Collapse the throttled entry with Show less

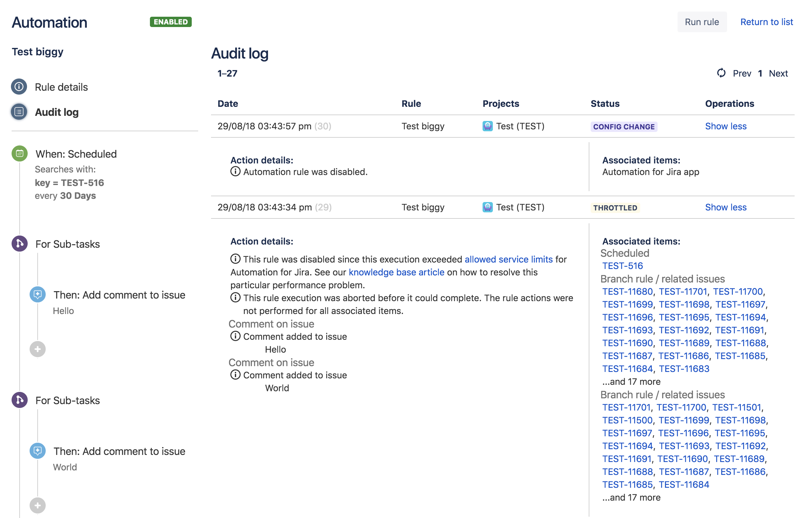725,207
